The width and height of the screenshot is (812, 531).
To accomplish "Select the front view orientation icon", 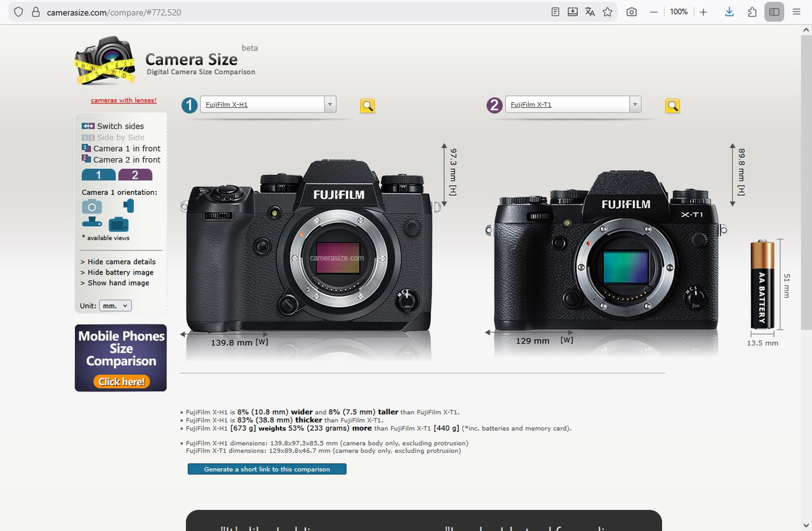I will coord(92,206).
